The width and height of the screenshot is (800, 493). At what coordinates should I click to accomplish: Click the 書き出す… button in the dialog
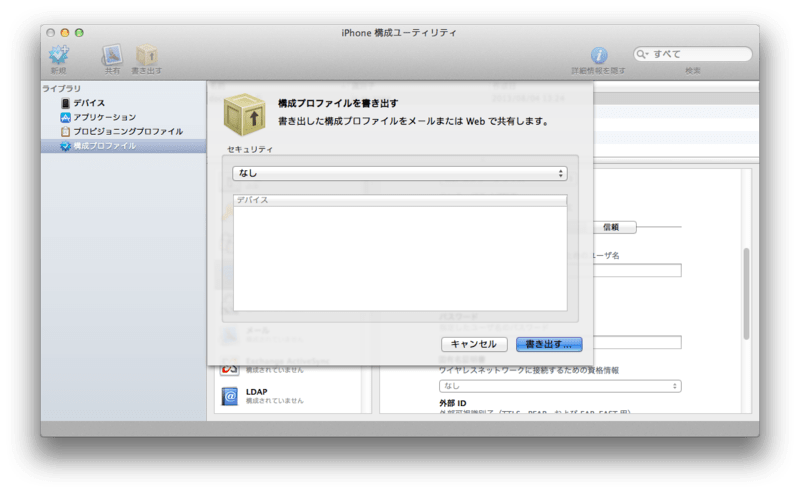point(549,344)
